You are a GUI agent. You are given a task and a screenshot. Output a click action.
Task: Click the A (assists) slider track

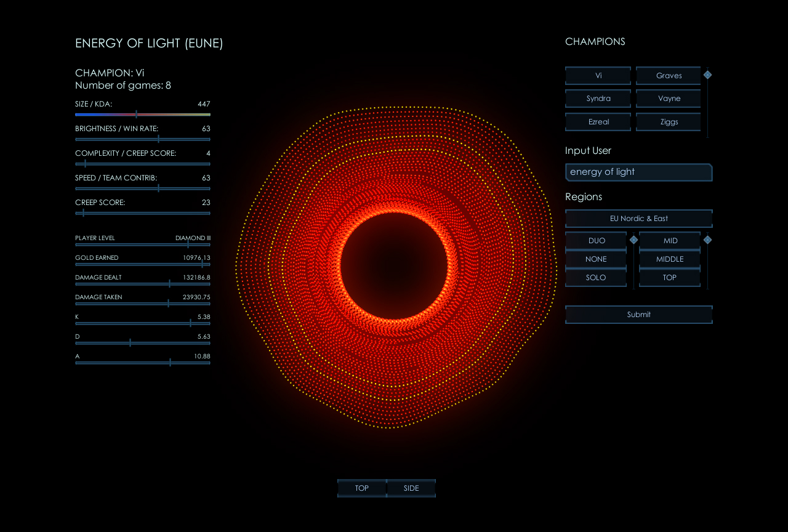click(143, 363)
